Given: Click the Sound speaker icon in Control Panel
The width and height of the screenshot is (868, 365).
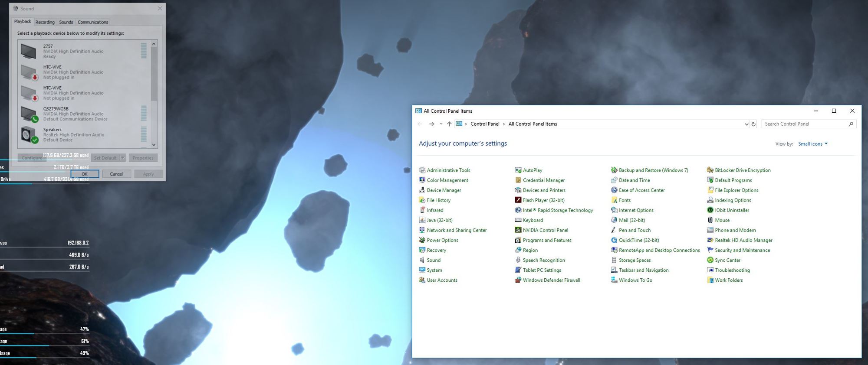Looking at the screenshot, I should tap(422, 260).
